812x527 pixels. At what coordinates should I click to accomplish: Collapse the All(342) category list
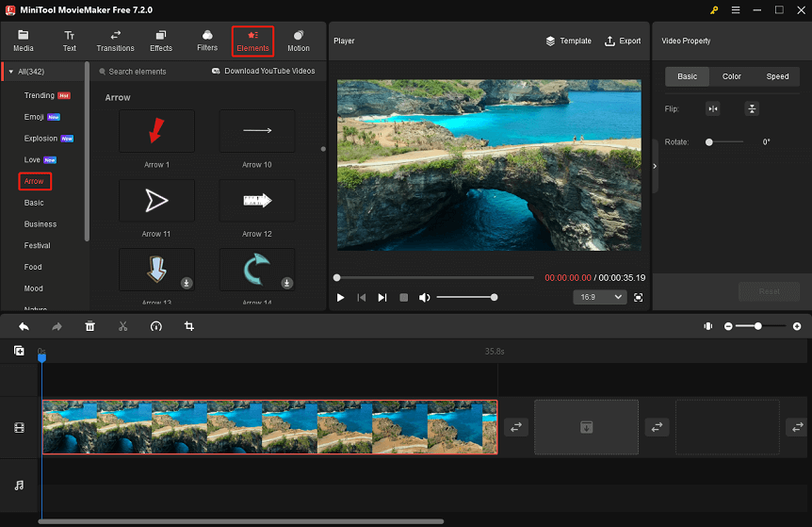point(11,72)
